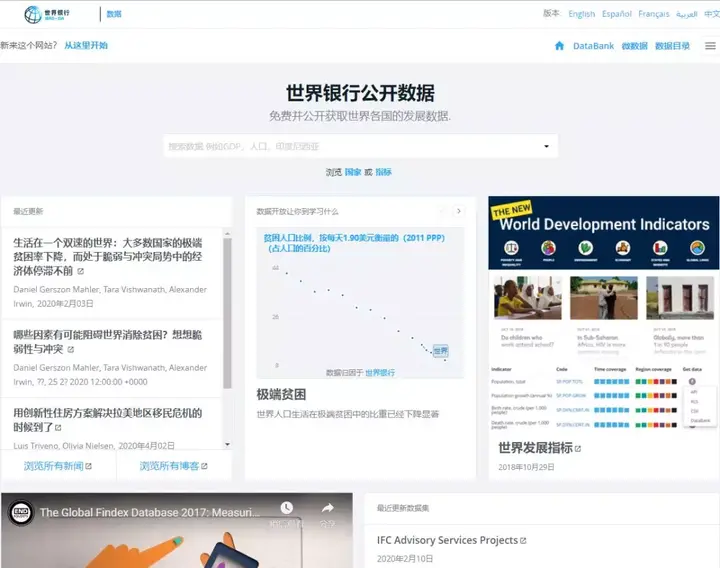Click the Findex video channel avatar

[21, 512]
